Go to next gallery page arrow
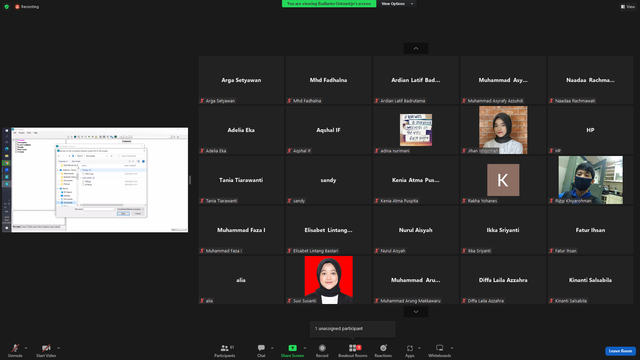Image resolution: width=640 pixels, height=360 pixels. [416, 312]
